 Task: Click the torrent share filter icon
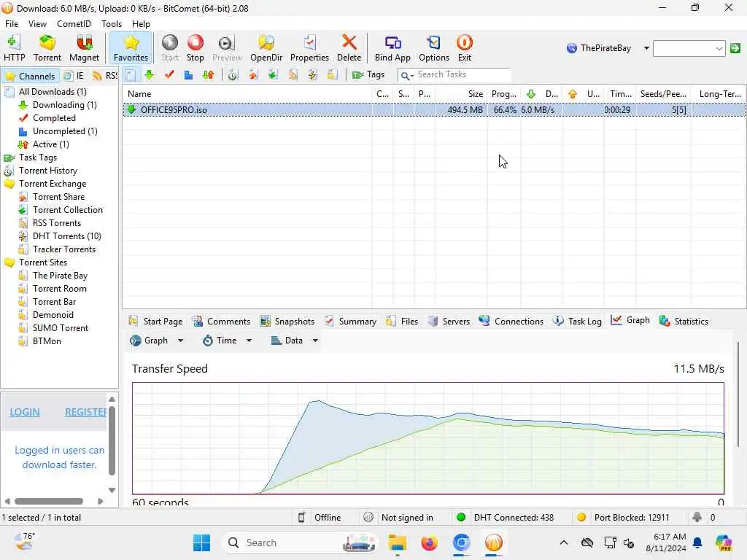pos(253,75)
